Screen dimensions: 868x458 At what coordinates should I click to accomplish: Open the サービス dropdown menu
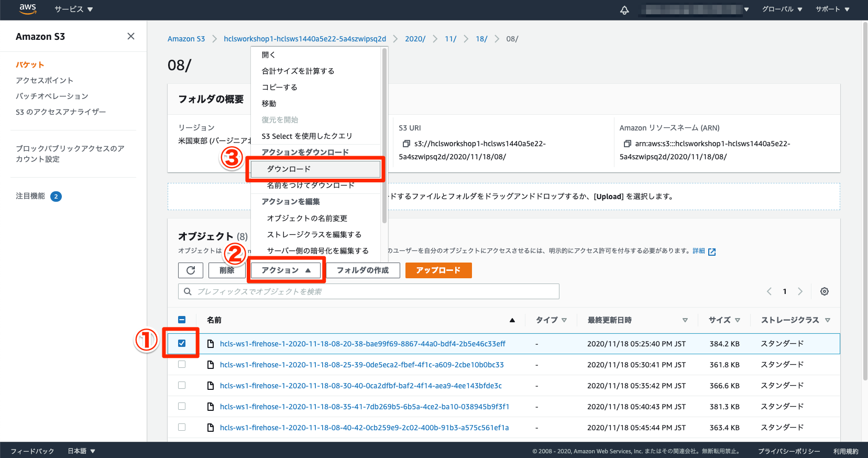(74, 9)
